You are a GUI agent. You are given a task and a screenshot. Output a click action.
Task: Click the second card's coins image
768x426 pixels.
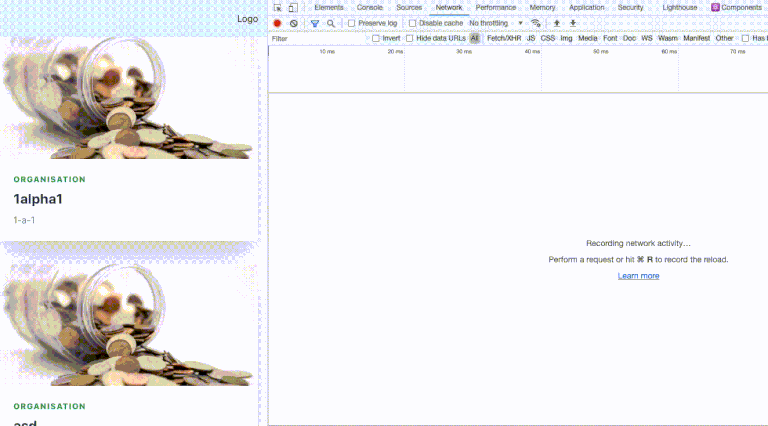128,325
